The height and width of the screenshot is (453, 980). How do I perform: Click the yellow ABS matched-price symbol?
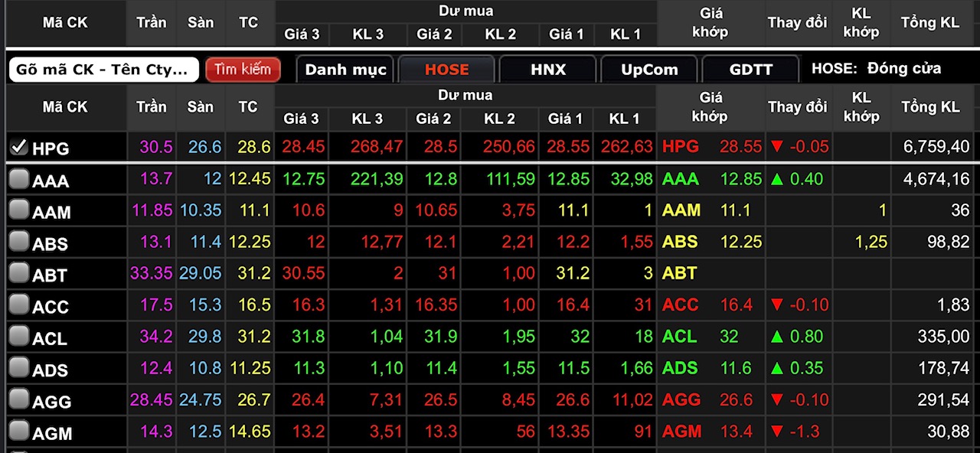[680, 242]
